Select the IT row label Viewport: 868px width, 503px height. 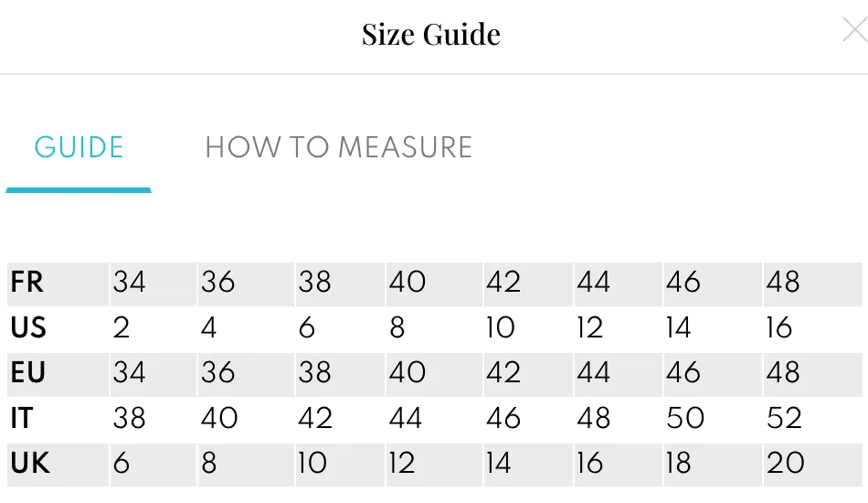[x=22, y=418]
